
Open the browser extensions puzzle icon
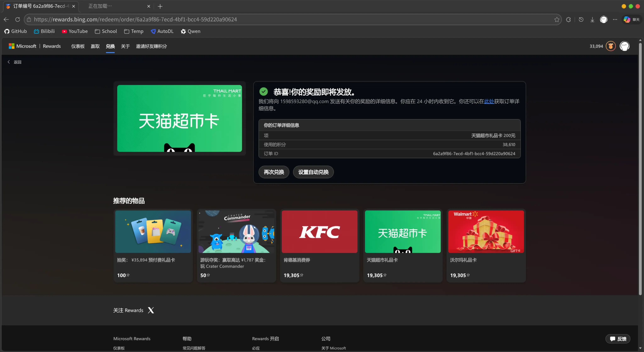[x=568, y=19]
